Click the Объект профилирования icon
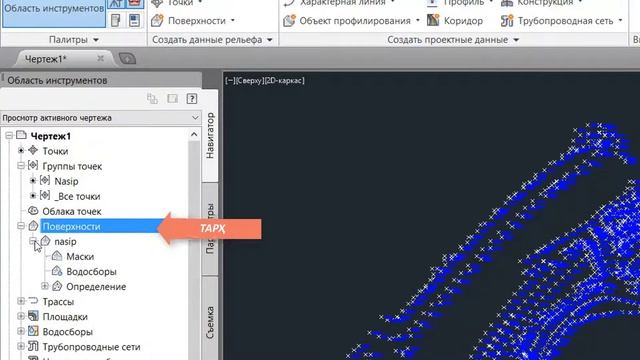This screenshot has height=360, width=640. click(x=289, y=20)
